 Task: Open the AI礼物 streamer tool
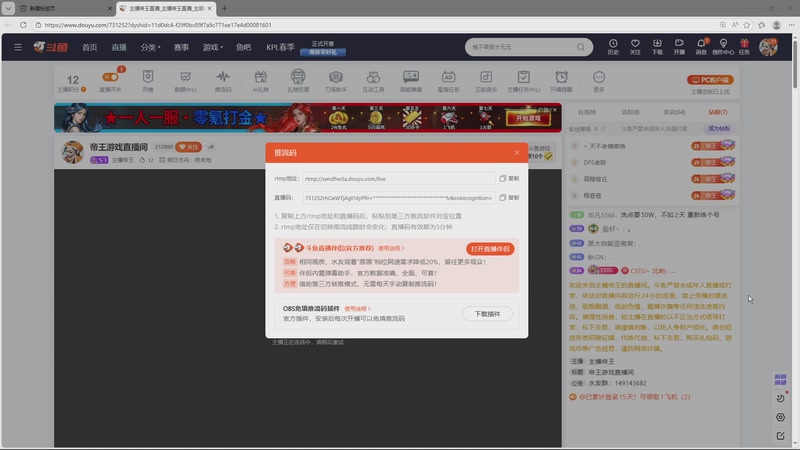pyautogui.click(x=261, y=81)
